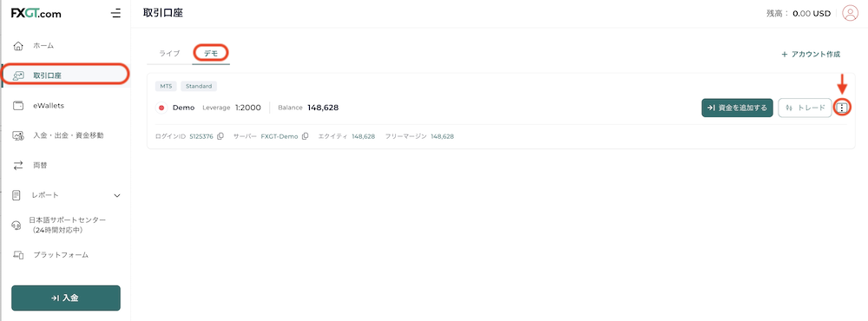The image size is (868, 321).
Task: Select the デモ tab
Action: click(211, 54)
